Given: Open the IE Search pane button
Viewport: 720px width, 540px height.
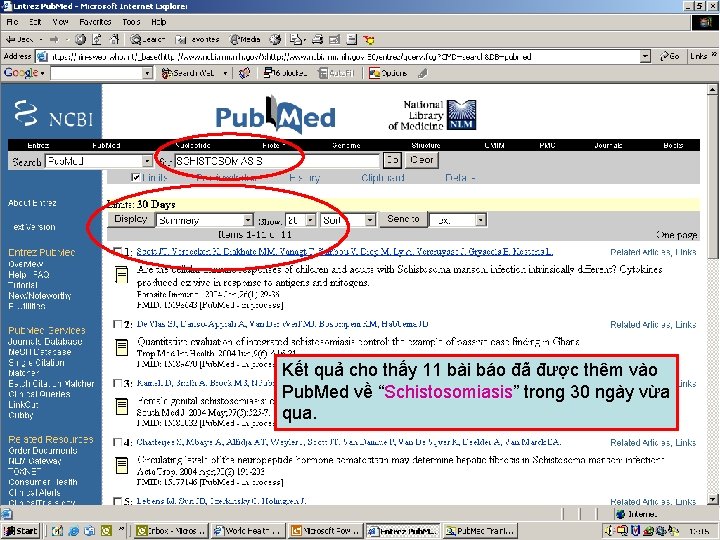Looking at the screenshot, I should [x=147, y=39].
